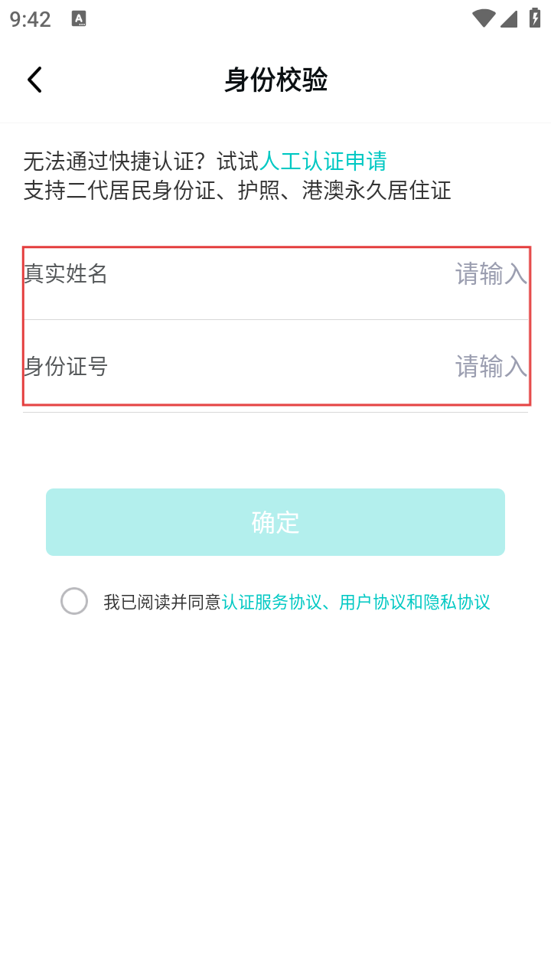Tap the 支持二代居民身份证 description line
Screen dimensions: 551x980
point(237,191)
